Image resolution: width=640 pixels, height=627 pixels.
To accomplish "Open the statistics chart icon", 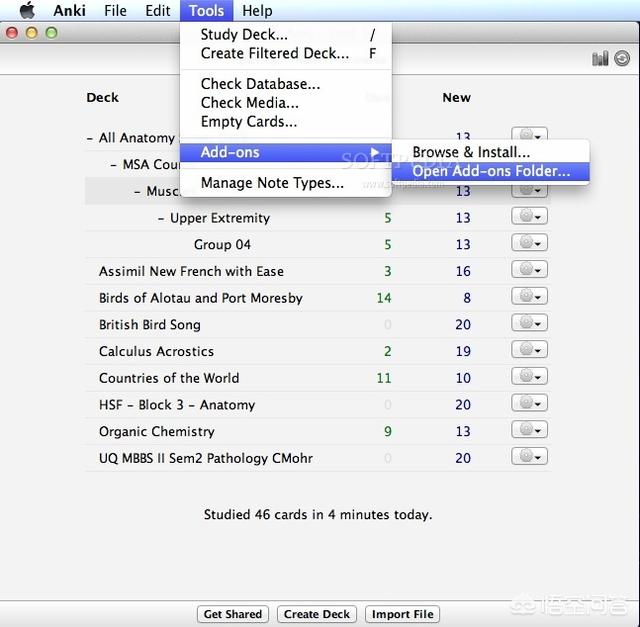I will coord(600,59).
